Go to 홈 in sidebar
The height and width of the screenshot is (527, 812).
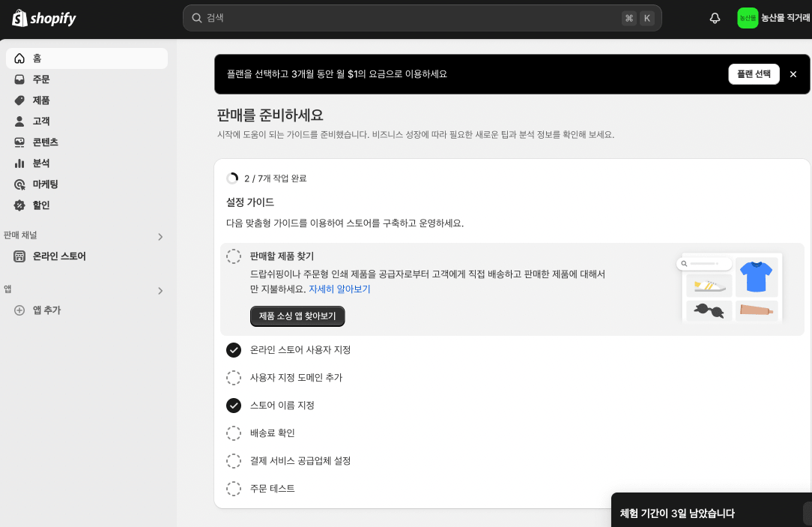(37, 58)
